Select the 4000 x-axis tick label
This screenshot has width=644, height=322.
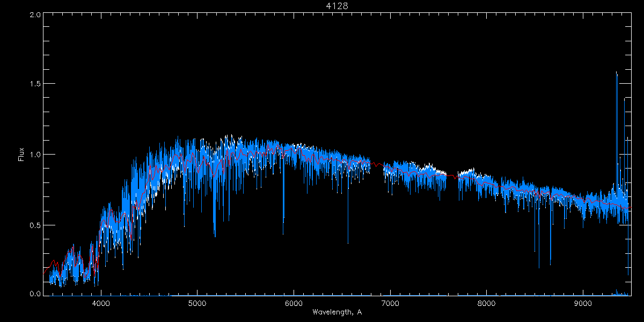pyautogui.click(x=101, y=303)
